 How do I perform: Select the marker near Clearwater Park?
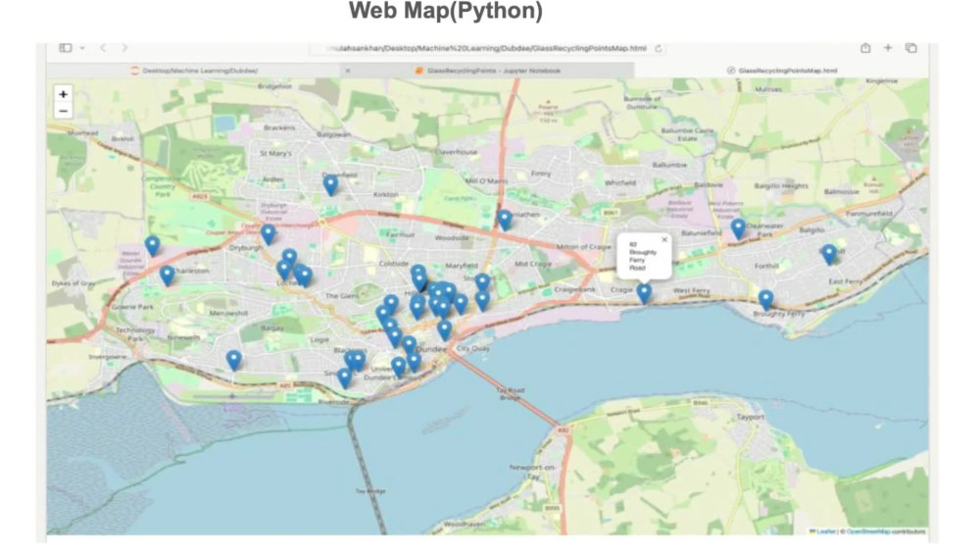coord(738,228)
